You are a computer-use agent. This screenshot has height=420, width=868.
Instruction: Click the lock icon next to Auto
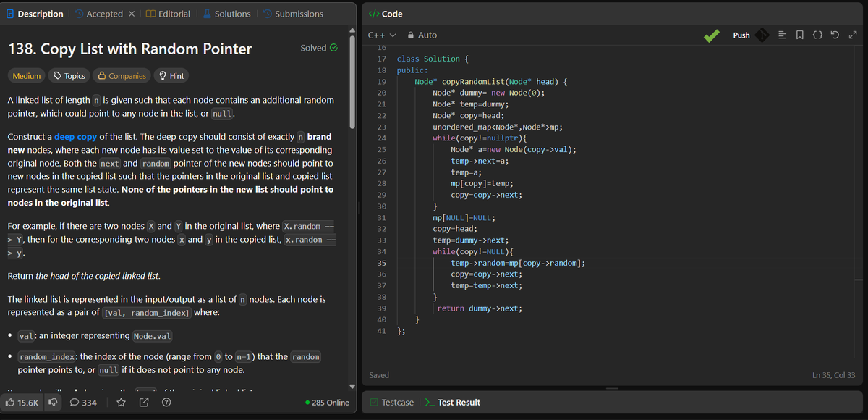[x=411, y=35]
